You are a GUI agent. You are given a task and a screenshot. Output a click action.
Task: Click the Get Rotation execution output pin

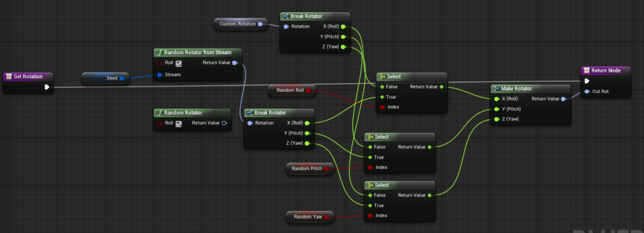coord(47,87)
